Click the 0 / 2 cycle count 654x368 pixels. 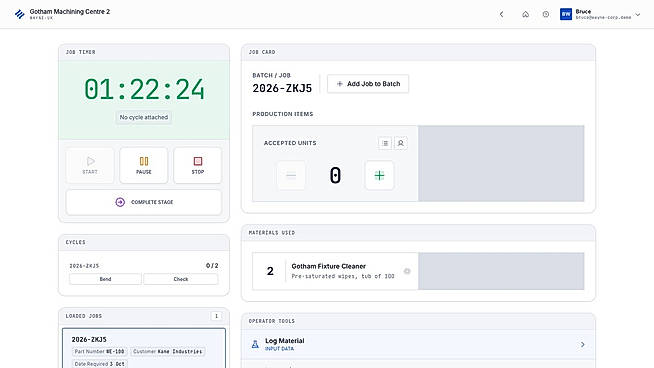pyautogui.click(x=212, y=265)
